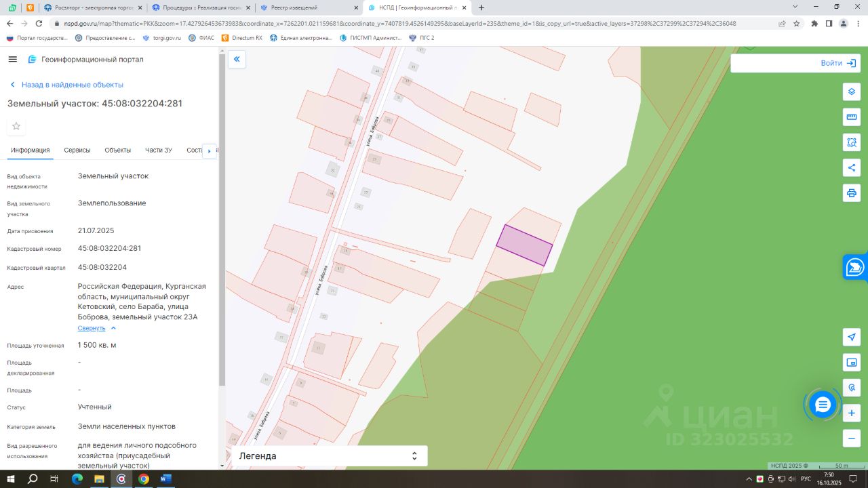Open Microsoft Word from the taskbar
Screen dimensions: 868x488
tap(165, 479)
